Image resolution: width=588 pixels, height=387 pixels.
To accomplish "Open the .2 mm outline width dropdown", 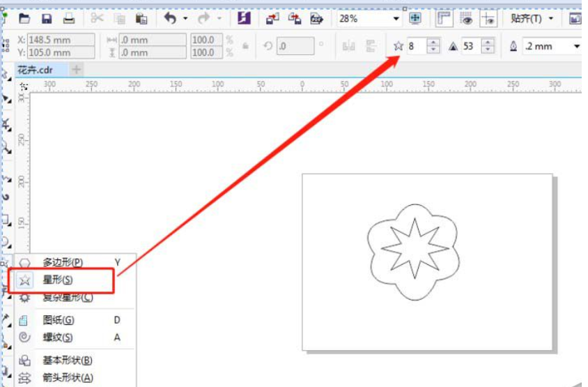I will point(577,46).
